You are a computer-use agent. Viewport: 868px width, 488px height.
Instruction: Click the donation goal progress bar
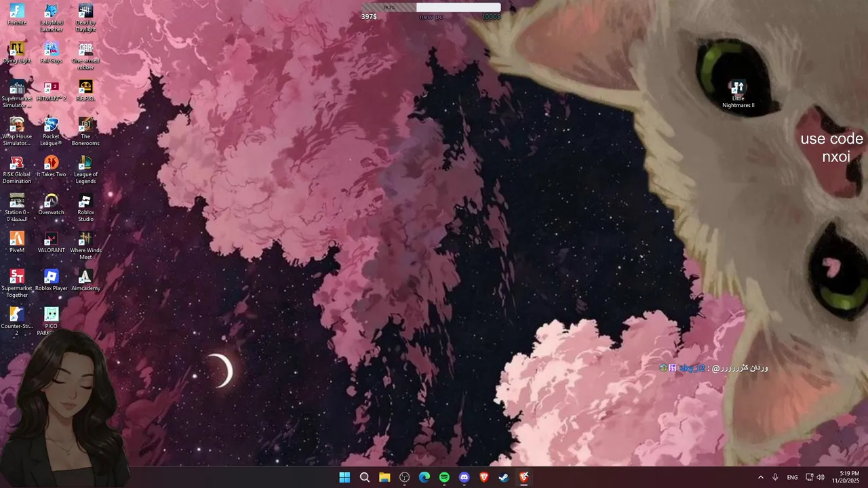(431, 7)
